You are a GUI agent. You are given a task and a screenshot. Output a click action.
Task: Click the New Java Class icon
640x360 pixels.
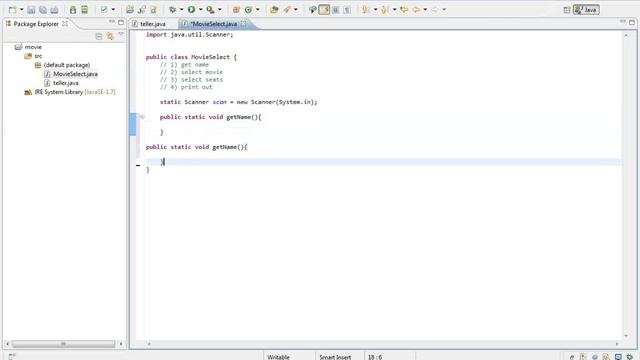[x=248, y=9]
